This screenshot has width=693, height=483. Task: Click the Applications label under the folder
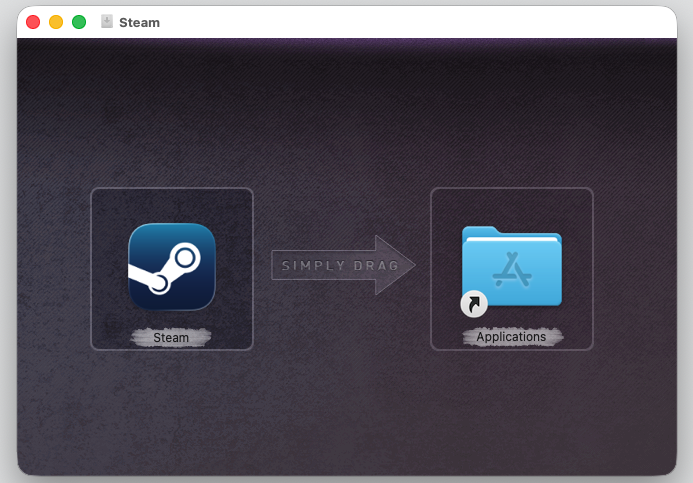tap(511, 337)
